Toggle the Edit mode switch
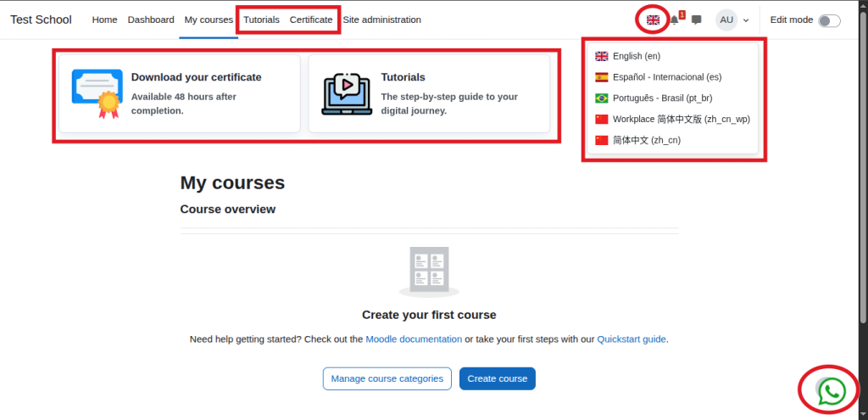868x420 pixels. 829,20
